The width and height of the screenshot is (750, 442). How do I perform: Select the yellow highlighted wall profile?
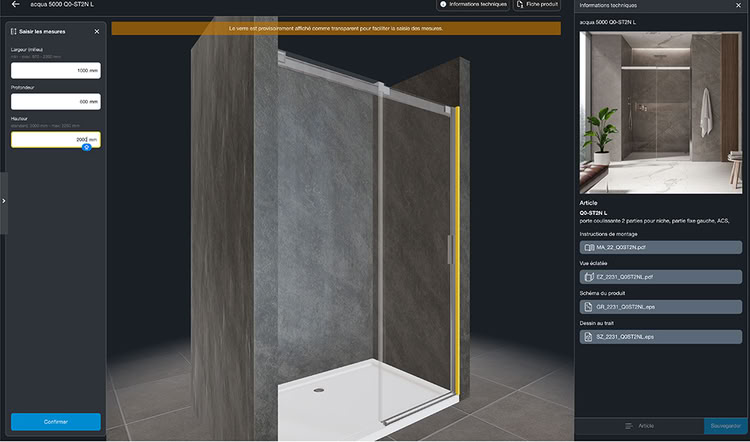(x=458, y=251)
